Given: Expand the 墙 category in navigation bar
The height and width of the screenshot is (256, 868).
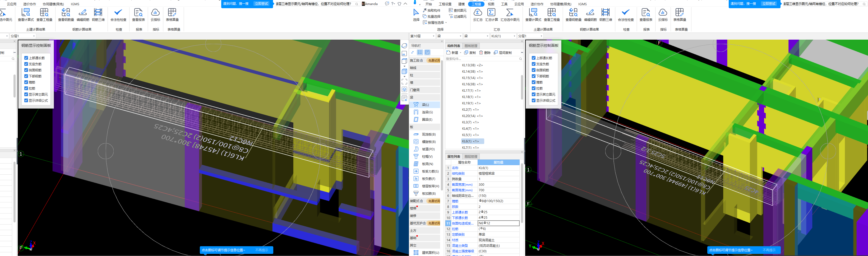Looking at the screenshot, I should 424,82.
